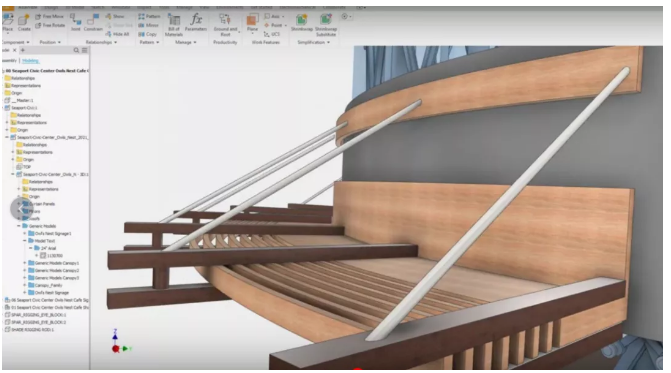Add a new browser panel tab

tap(23, 50)
